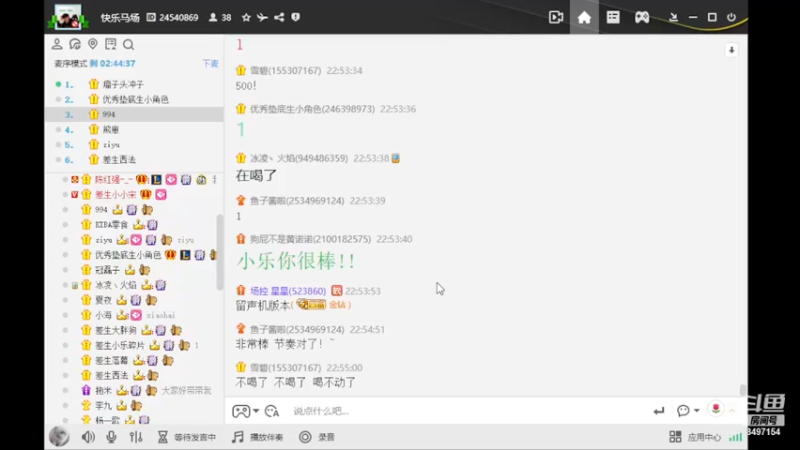This screenshot has height=450, width=800.
Task: Open the video/live icon in top bar
Action: [x=556, y=17]
